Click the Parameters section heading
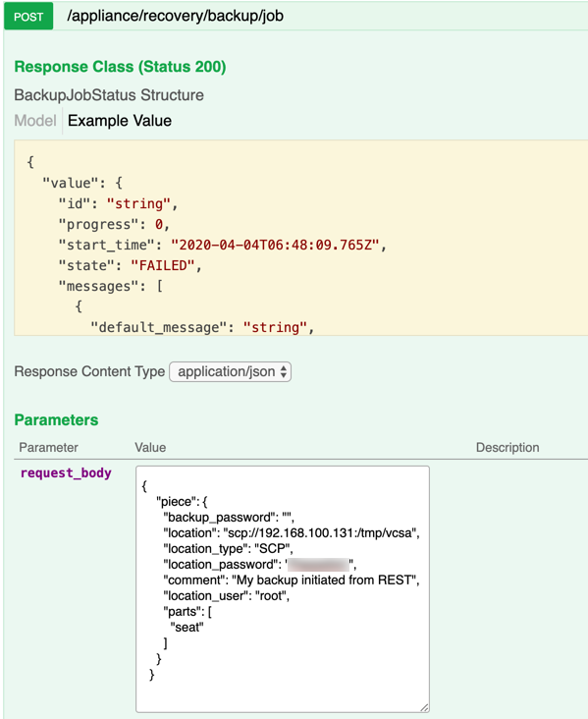This screenshot has height=719, width=588. click(x=56, y=420)
